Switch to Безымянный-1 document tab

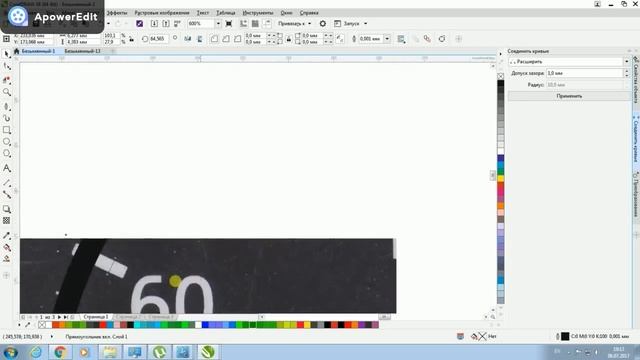click(x=38, y=51)
